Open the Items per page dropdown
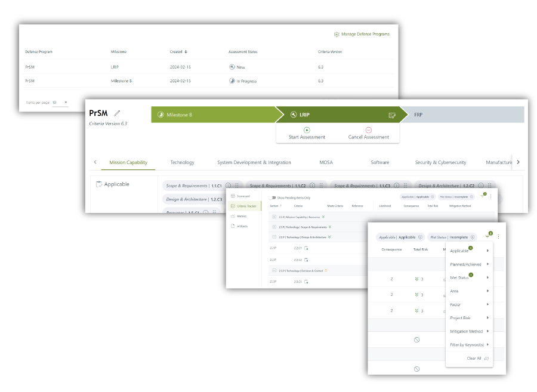The image size is (537, 392). coord(60,103)
